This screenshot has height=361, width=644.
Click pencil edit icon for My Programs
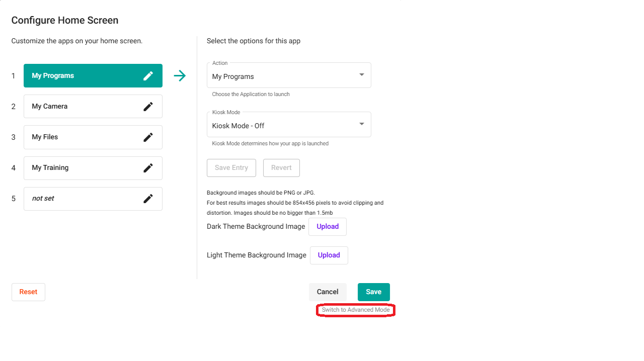148,76
